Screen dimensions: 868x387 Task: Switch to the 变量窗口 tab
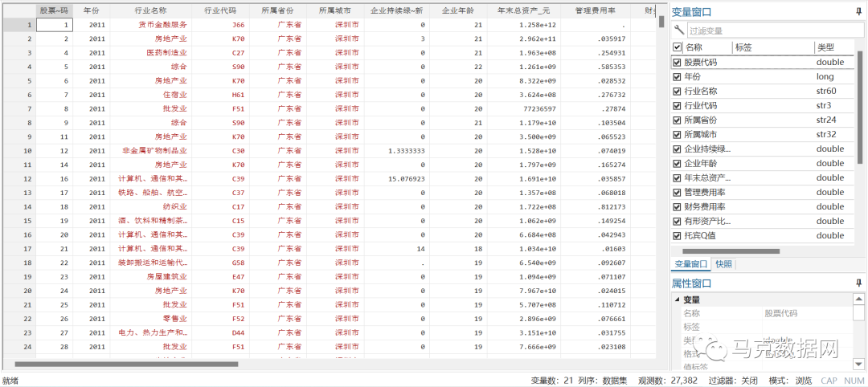[x=690, y=264]
